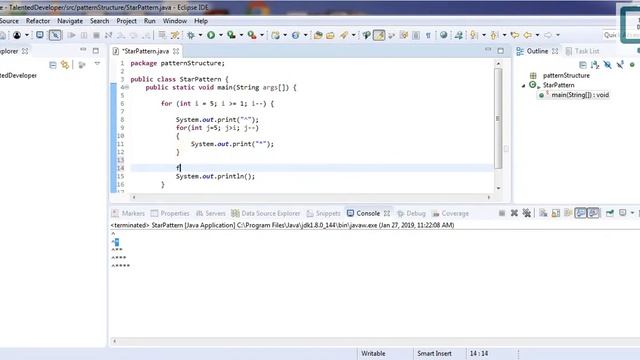Click Collapse All icon in Outline view
640x360 pixels.
coord(582,64)
